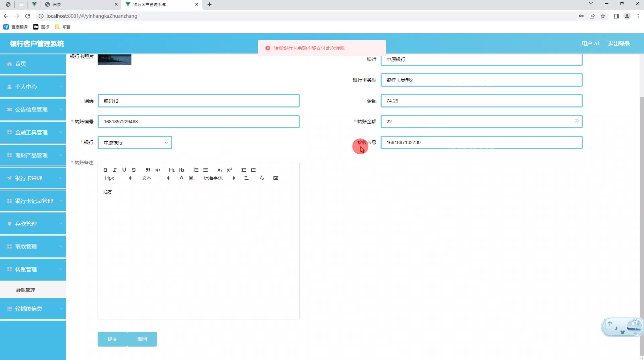Expand the 银行卡管理 sidebar menu
Screen dimensions: 644x360
click(33, 178)
